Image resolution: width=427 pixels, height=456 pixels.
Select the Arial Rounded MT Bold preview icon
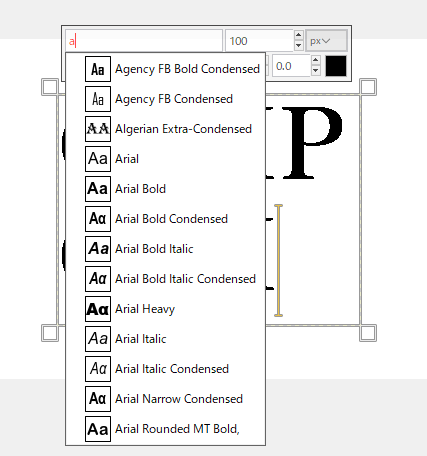click(98, 429)
